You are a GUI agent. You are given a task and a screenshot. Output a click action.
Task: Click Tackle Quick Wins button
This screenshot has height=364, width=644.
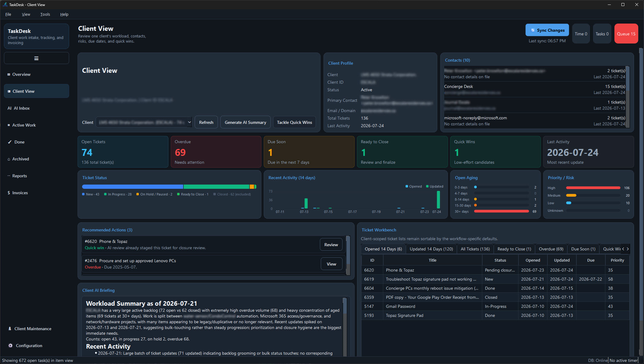click(295, 122)
